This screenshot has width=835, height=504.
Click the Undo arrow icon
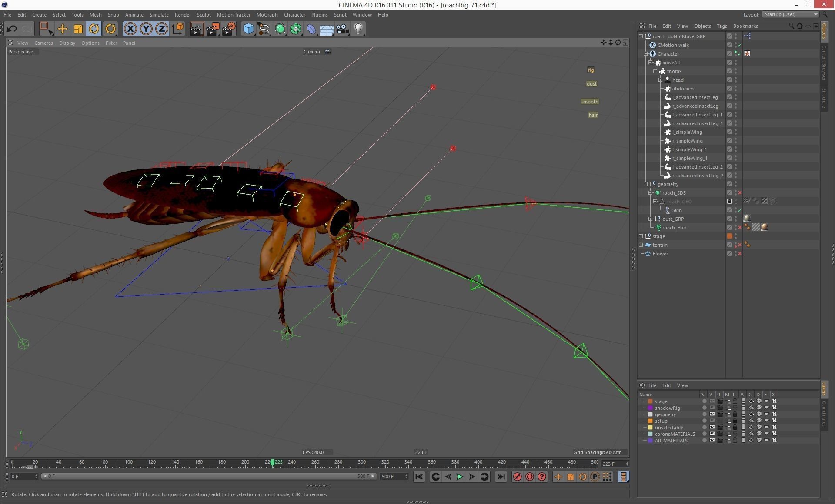(x=12, y=29)
